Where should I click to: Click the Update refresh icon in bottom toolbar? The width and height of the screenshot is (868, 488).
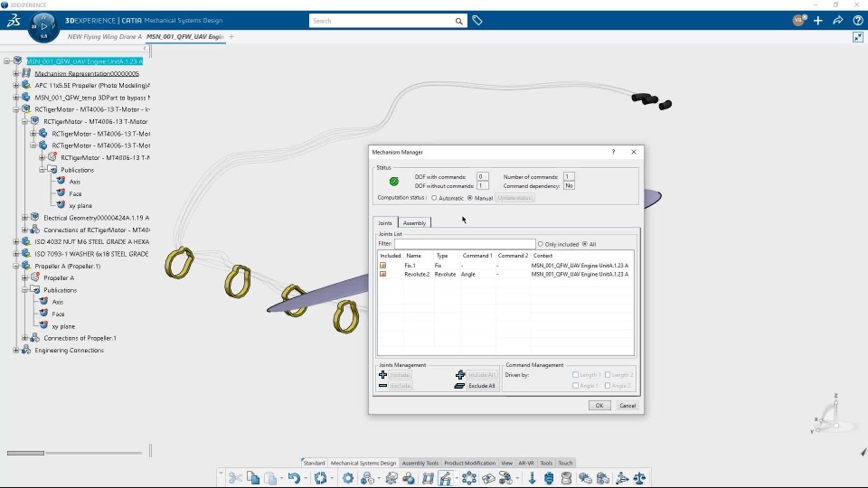point(320,478)
